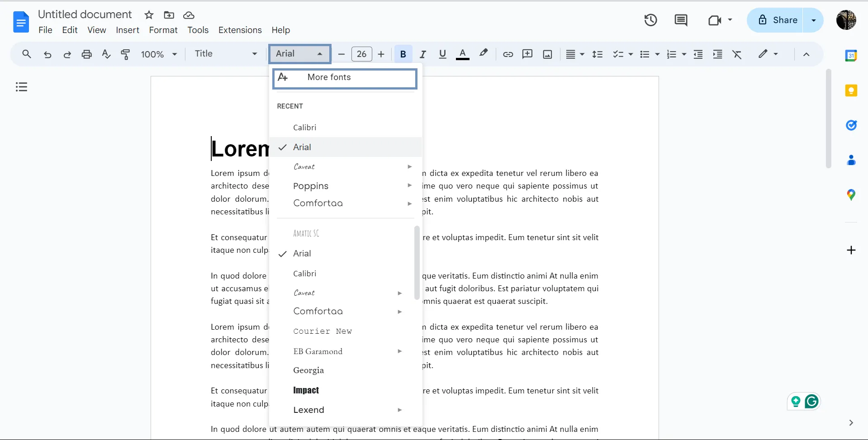Open the text color picker
This screenshot has height=440, width=868.
pyautogui.click(x=462, y=54)
